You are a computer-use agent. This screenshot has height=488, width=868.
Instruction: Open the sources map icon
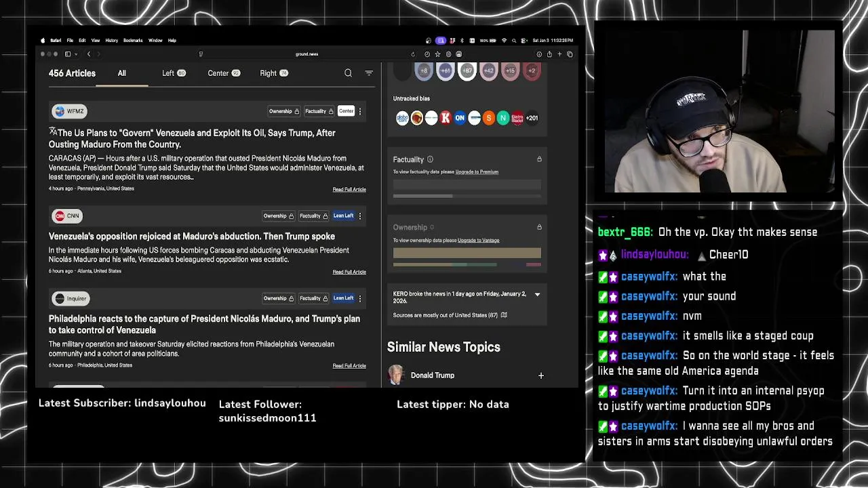(x=504, y=315)
